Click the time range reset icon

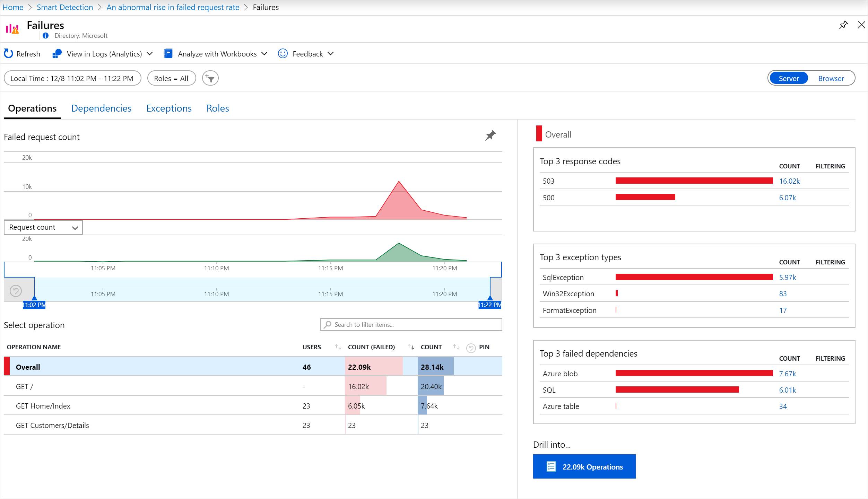16,290
